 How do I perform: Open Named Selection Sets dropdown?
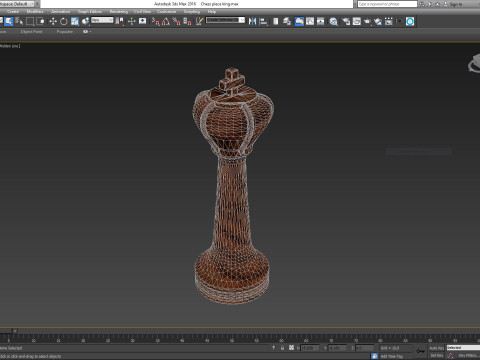pyautogui.click(x=225, y=20)
